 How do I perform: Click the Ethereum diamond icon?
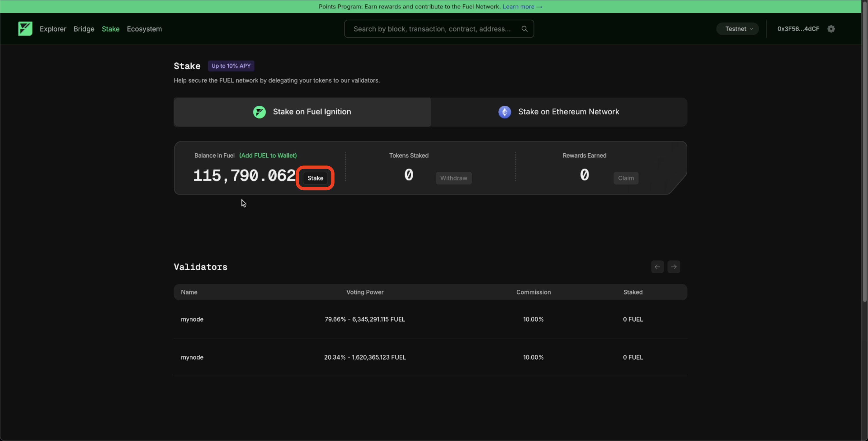(x=504, y=112)
